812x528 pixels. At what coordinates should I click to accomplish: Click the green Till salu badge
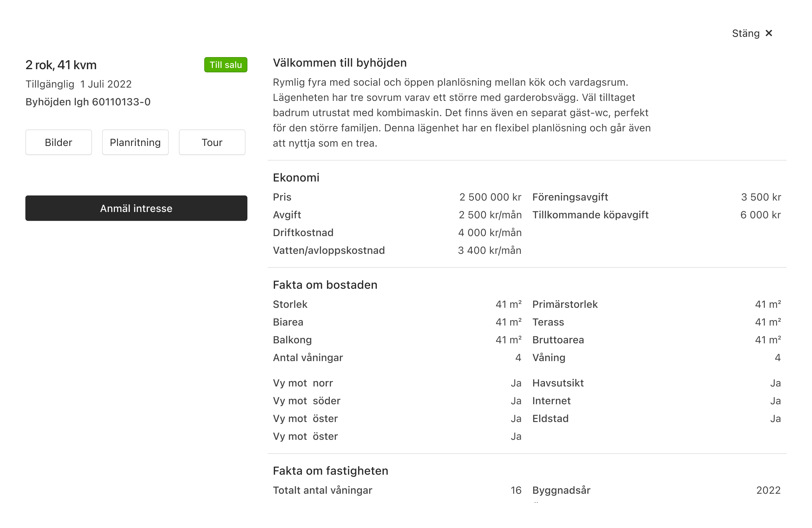(x=226, y=65)
